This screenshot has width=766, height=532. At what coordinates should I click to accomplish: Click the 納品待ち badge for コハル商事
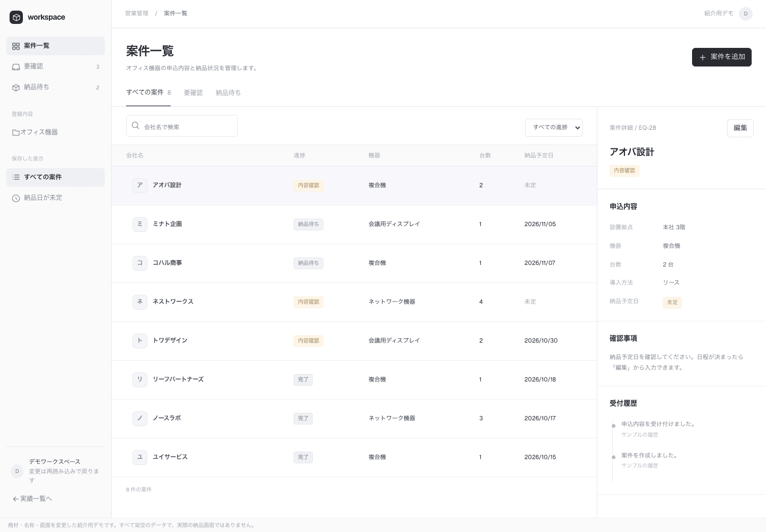point(309,263)
